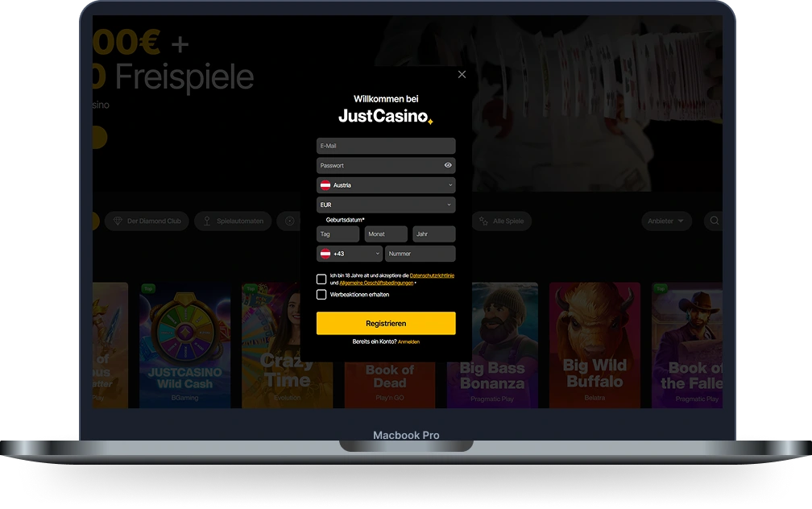
Task: Click the Austrian flag beside +43
Action: (x=325, y=254)
